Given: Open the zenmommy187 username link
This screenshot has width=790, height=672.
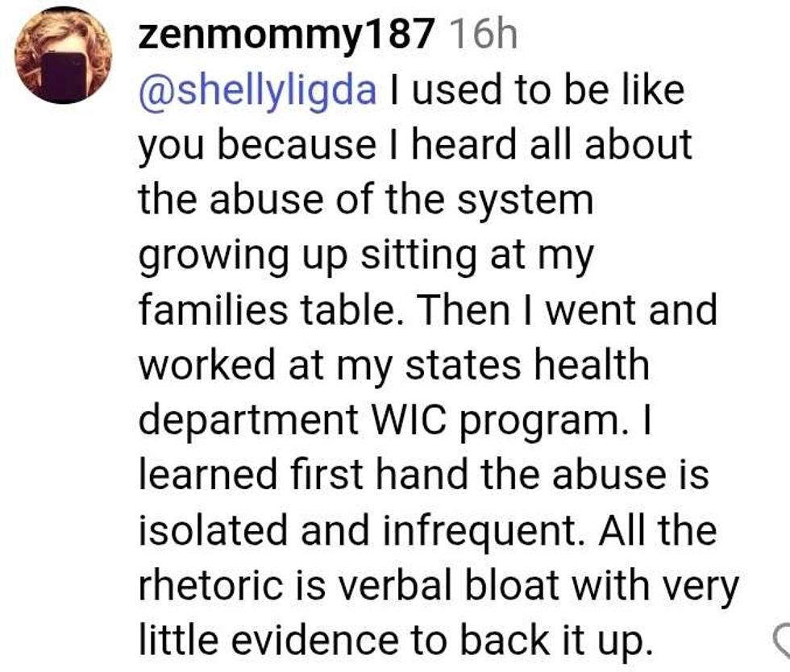Looking at the screenshot, I should pyautogui.click(x=286, y=38).
